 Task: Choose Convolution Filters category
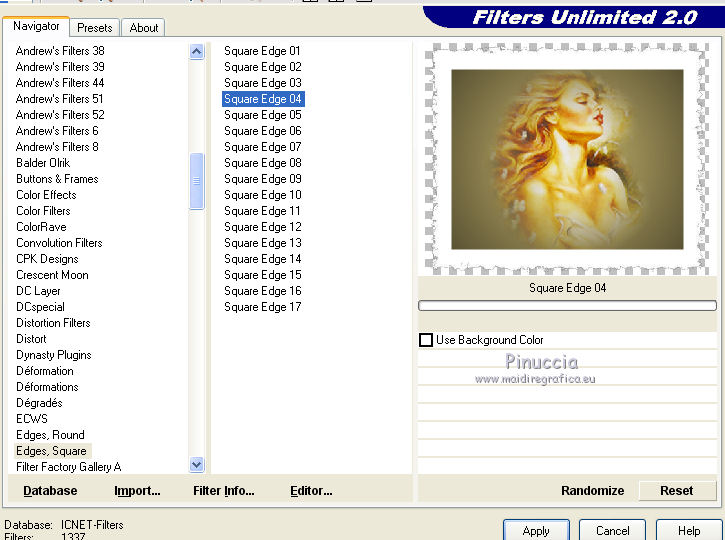[x=59, y=243]
